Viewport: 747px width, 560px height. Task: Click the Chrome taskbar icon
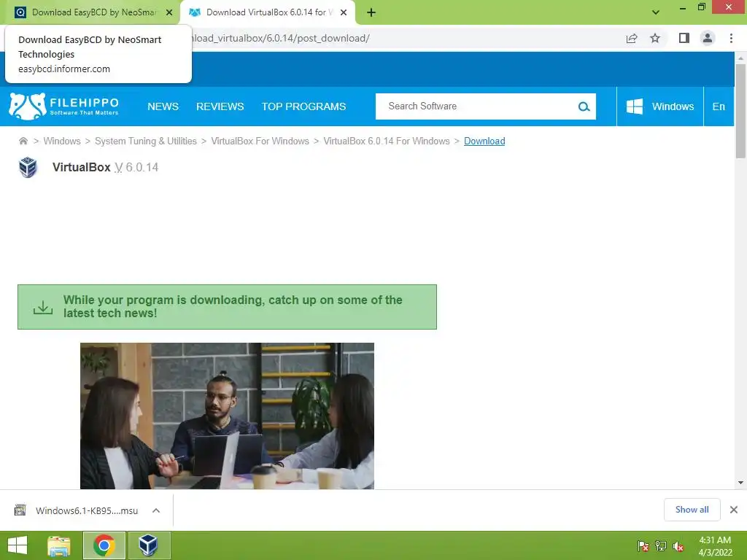pos(104,545)
